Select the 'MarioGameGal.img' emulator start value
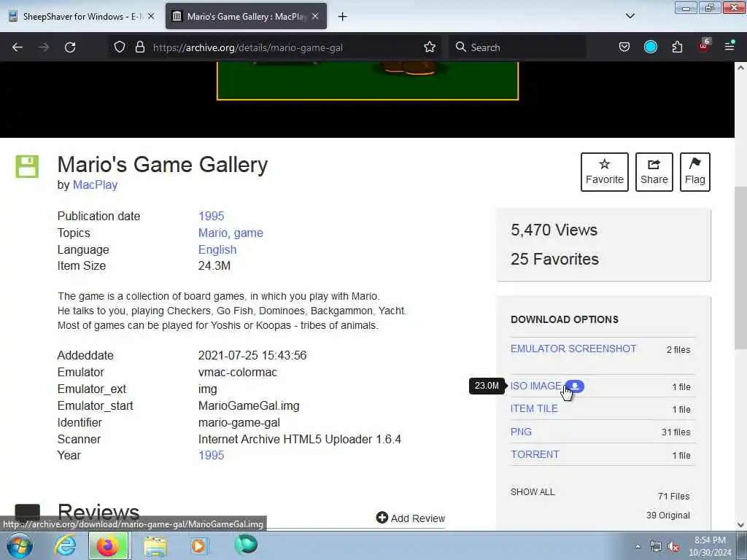This screenshot has height=560, width=747. pyautogui.click(x=249, y=405)
